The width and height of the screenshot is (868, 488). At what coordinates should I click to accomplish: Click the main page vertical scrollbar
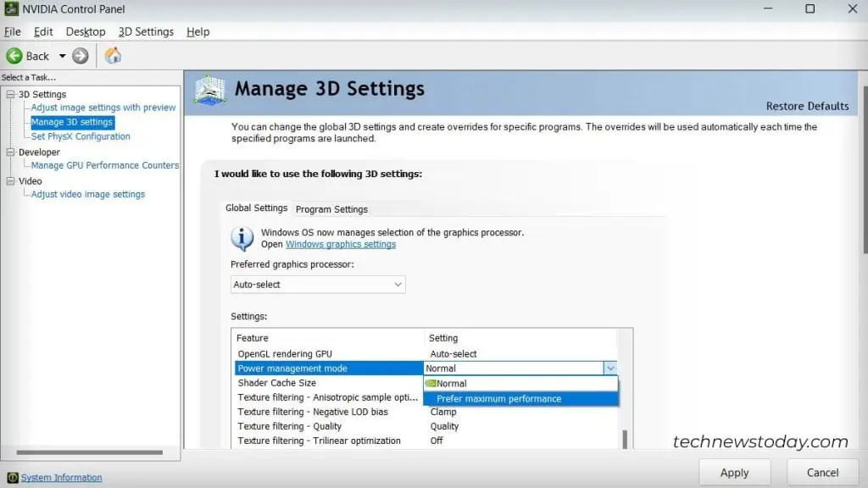click(x=865, y=169)
